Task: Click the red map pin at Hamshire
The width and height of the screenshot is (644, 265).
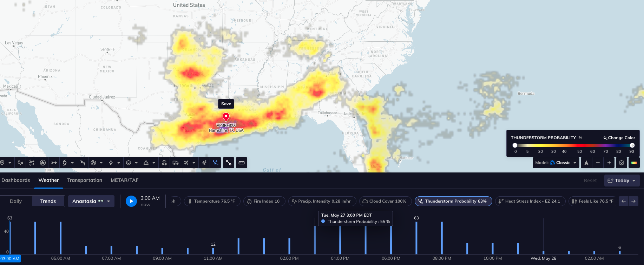Action: point(226,117)
